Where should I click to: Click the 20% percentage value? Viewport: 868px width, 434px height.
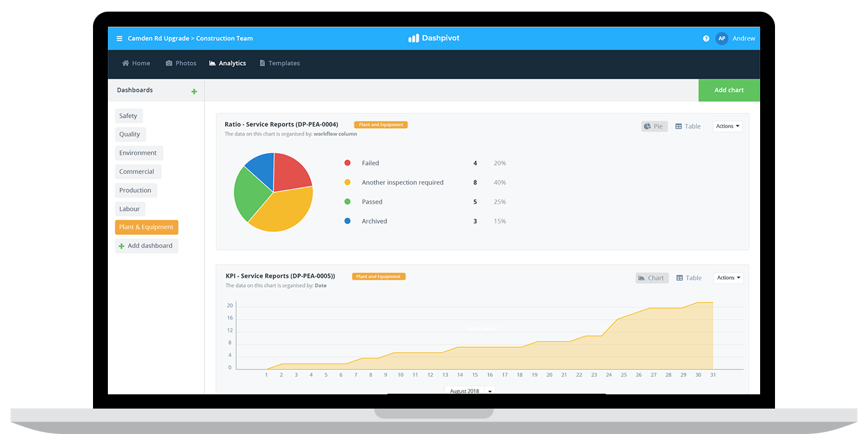[500, 163]
